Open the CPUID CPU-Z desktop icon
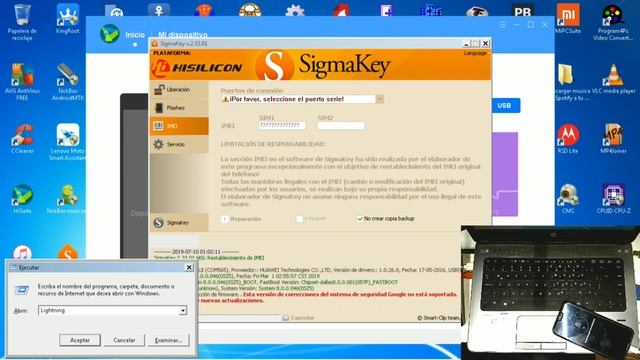 613,198
